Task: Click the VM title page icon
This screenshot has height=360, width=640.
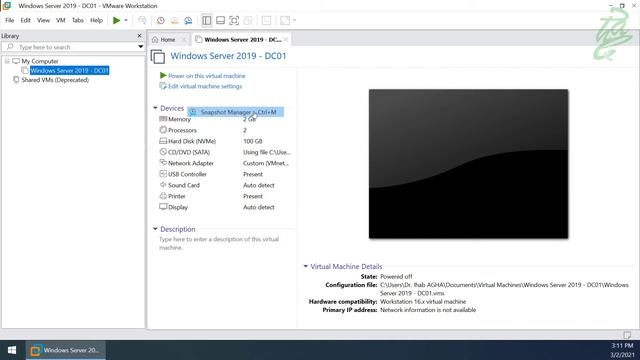Action: pyautogui.click(x=158, y=56)
